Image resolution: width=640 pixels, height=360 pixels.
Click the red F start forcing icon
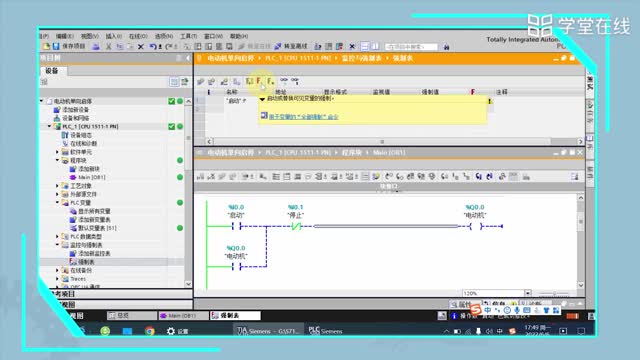[259, 81]
